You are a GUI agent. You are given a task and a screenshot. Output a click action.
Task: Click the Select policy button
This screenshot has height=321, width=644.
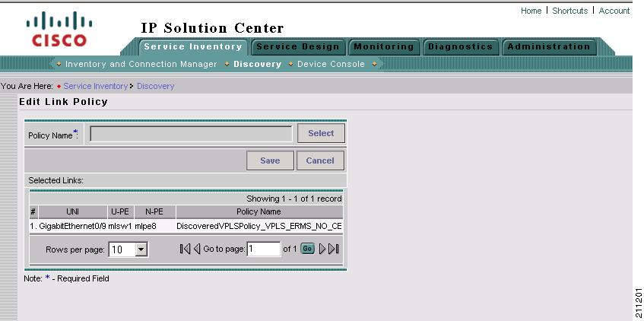pyautogui.click(x=321, y=133)
